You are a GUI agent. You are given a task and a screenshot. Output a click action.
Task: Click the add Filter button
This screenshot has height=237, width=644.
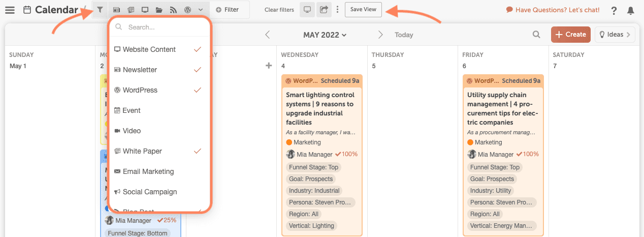(227, 10)
